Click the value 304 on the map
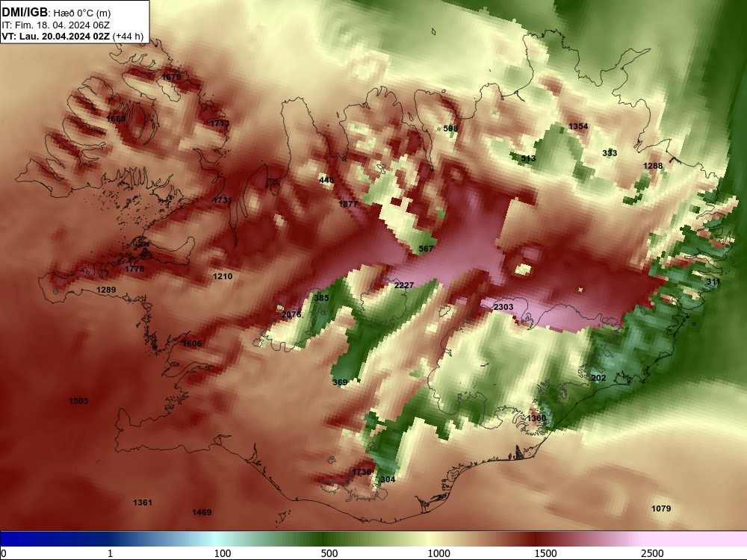Image resolution: width=747 pixels, height=560 pixels. click(x=388, y=479)
